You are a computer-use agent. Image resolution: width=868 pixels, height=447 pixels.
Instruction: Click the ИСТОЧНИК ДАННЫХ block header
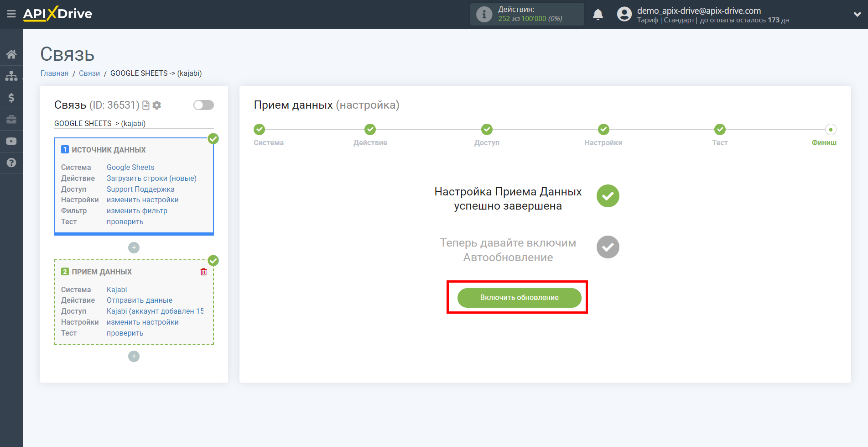[x=109, y=150]
